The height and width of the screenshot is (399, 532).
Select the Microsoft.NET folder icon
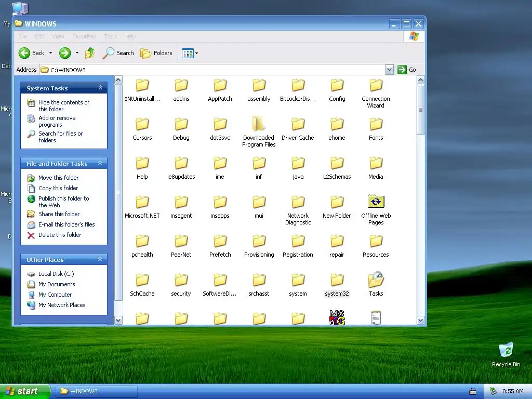point(142,202)
